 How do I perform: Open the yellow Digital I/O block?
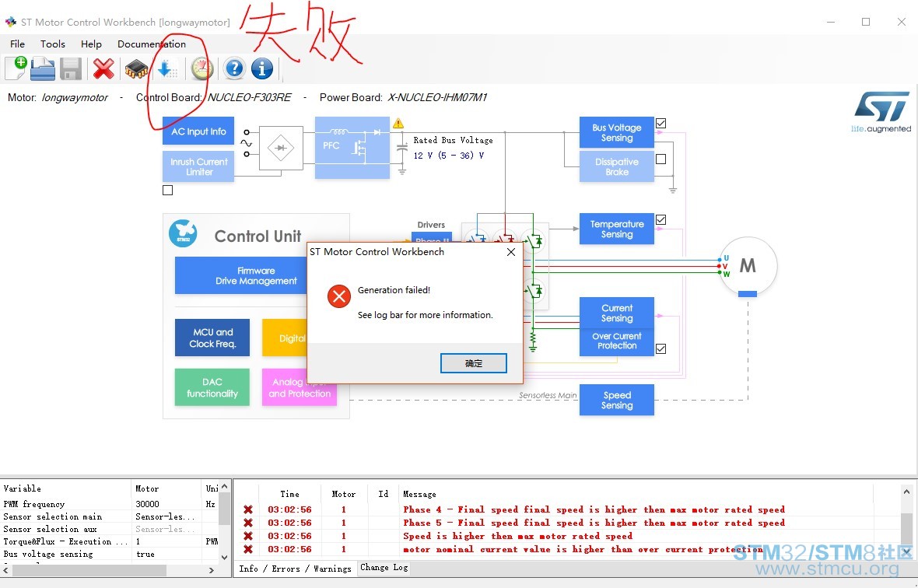click(285, 338)
